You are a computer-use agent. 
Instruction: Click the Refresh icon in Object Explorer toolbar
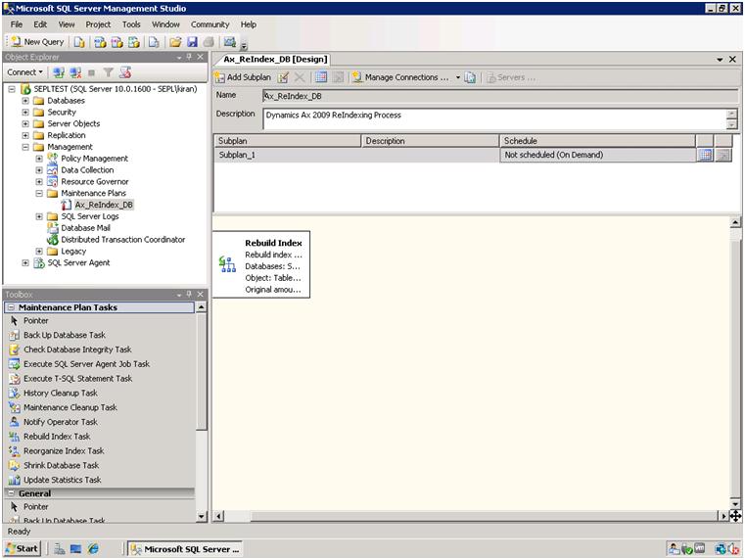click(125, 72)
